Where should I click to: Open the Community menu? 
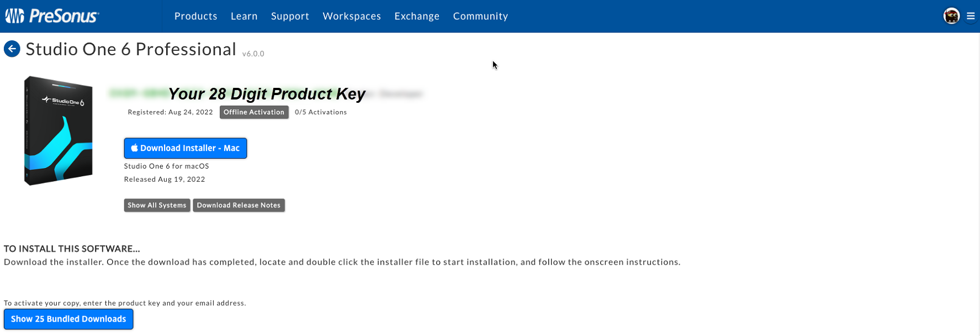[480, 16]
